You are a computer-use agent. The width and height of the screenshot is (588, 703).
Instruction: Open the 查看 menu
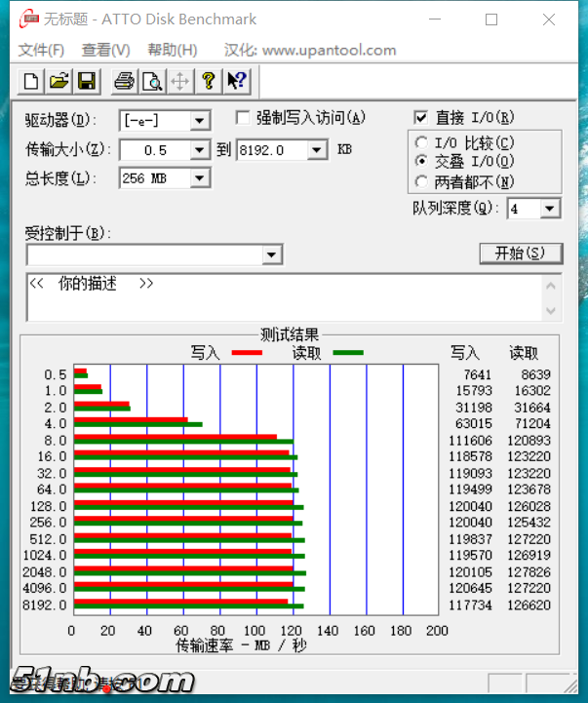coord(105,50)
